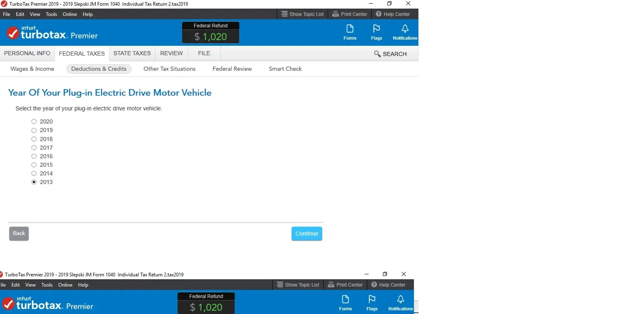Select the 2020 vehicle year option
Viewport: 644px width, 314px height.
tap(34, 121)
